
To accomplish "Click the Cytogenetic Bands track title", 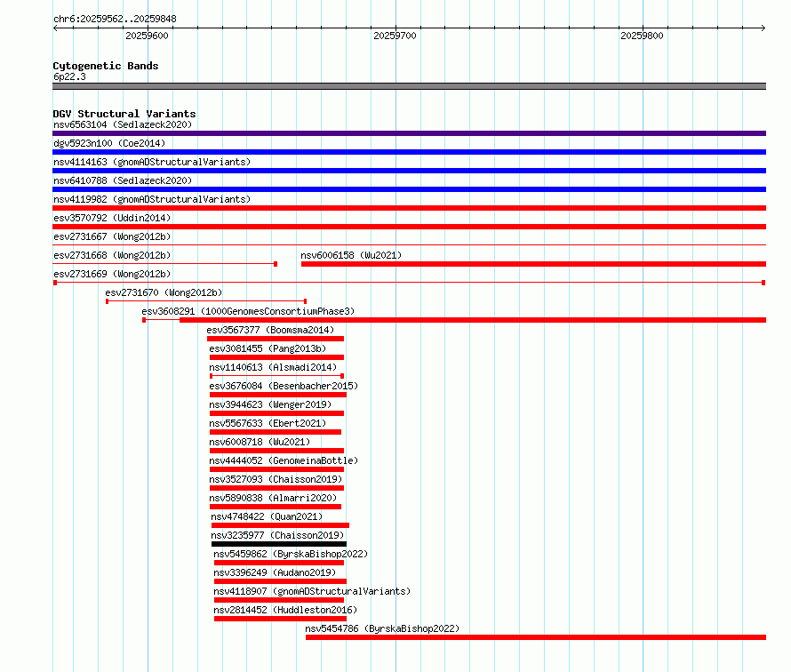I will coord(106,66).
